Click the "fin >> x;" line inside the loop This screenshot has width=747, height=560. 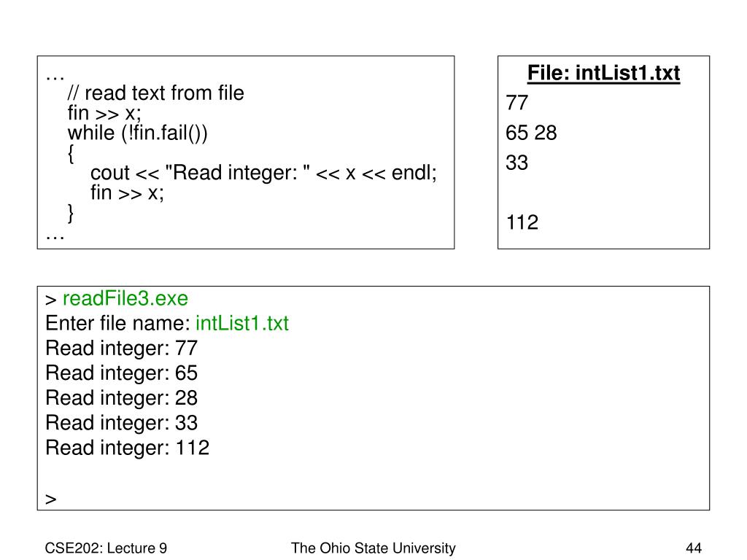click(127, 192)
